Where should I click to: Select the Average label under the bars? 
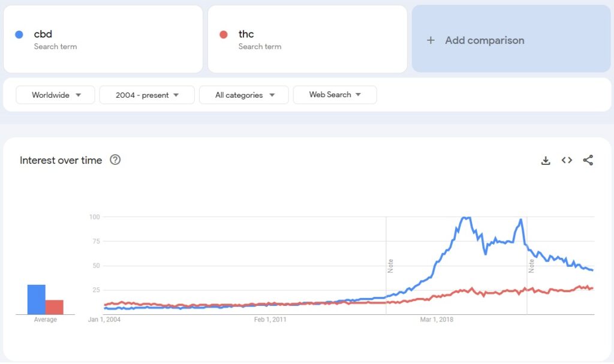(x=45, y=319)
